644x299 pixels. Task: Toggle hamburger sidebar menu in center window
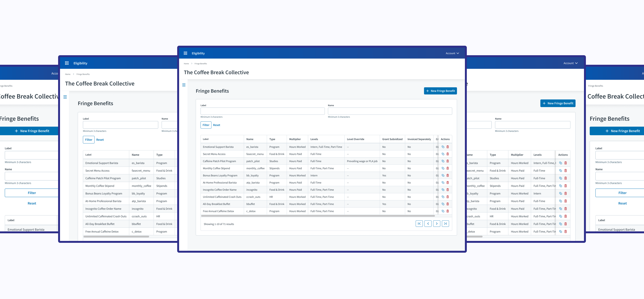point(184,85)
